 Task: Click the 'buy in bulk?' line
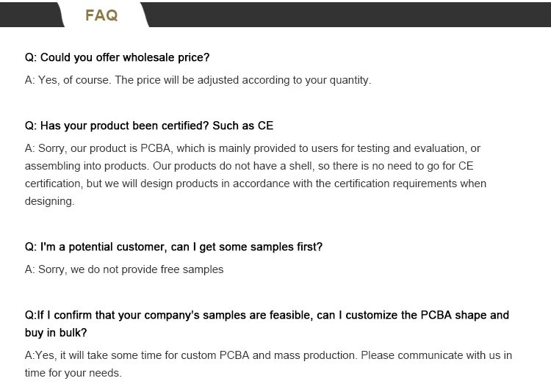(x=56, y=333)
